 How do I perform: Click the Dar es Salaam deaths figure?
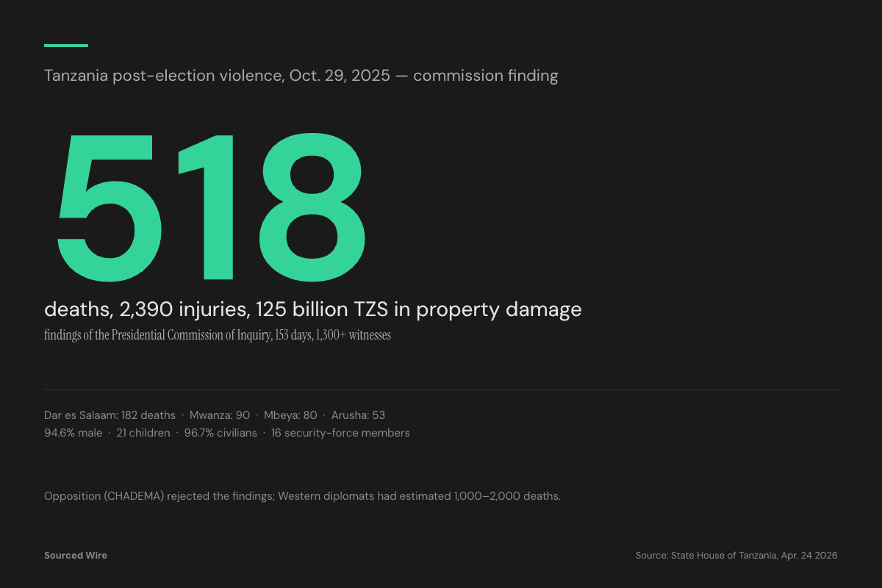110,415
